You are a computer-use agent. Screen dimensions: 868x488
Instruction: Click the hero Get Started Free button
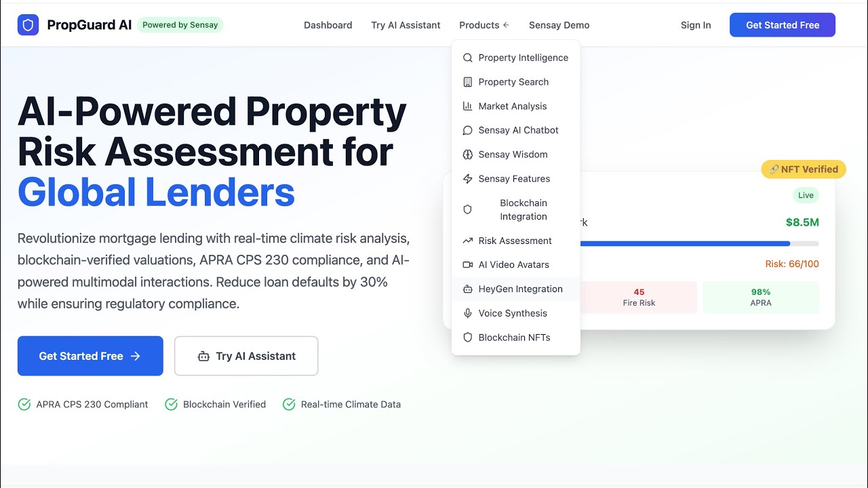90,356
